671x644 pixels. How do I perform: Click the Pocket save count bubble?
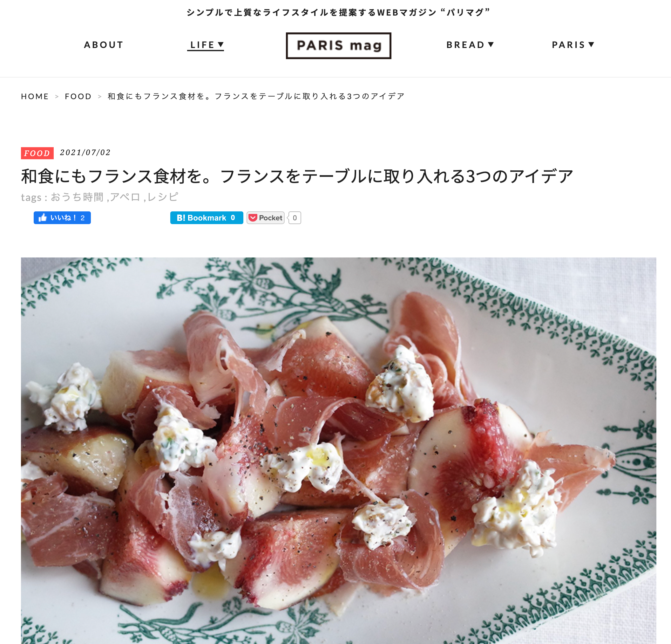[x=295, y=218]
